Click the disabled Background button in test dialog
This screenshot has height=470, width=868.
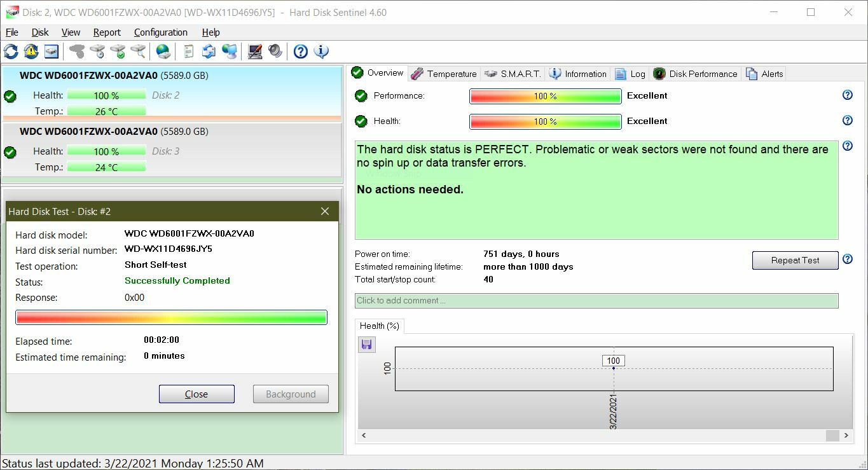[291, 394]
